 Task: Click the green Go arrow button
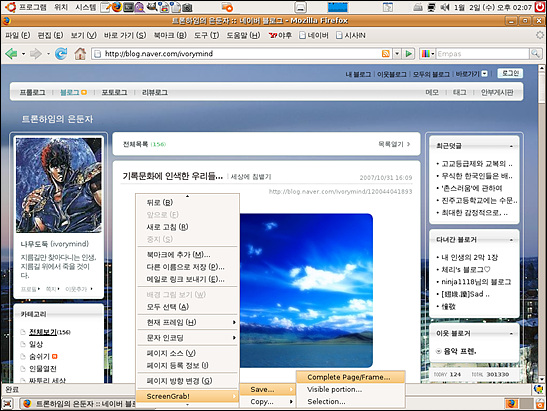[x=409, y=54]
